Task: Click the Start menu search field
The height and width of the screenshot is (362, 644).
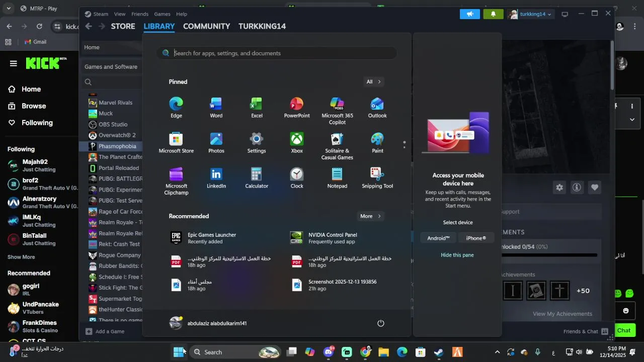Action: tap(277, 53)
